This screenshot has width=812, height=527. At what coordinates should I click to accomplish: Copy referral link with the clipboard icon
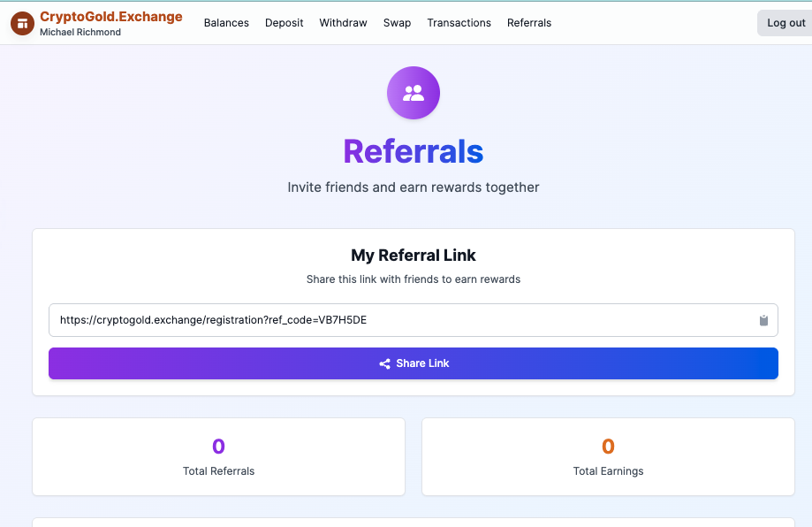click(x=763, y=320)
